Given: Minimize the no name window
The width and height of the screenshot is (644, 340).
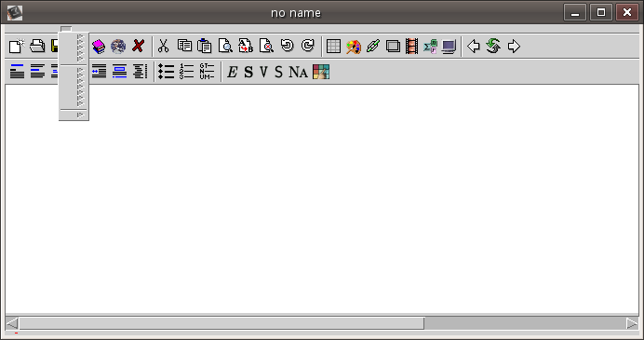Looking at the screenshot, I should pyautogui.click(x=575, y=12).
